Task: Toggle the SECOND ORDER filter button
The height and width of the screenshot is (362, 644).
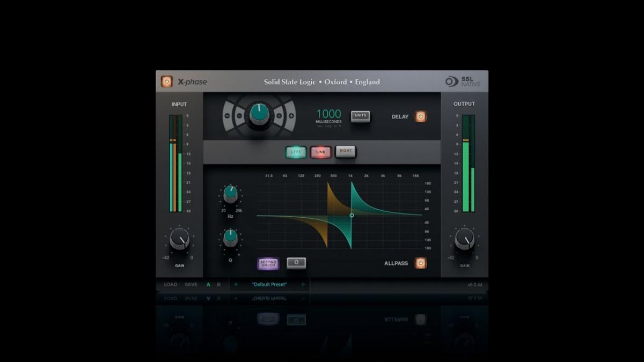Action: coord(268,263)
